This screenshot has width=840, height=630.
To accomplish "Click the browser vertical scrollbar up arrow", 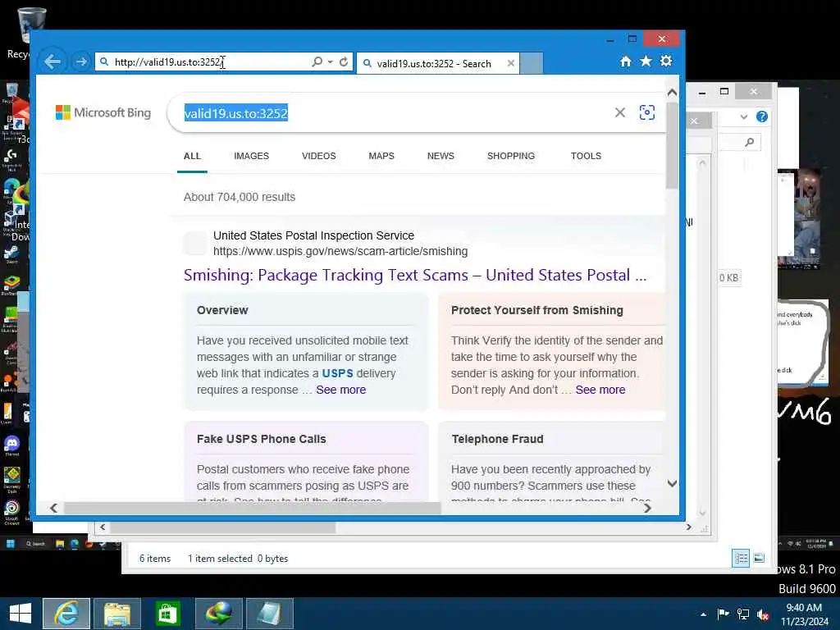I will 672,93.
